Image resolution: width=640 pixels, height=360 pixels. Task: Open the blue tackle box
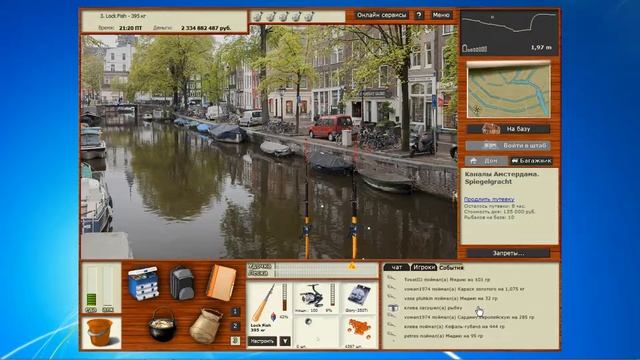coord(143,283)
